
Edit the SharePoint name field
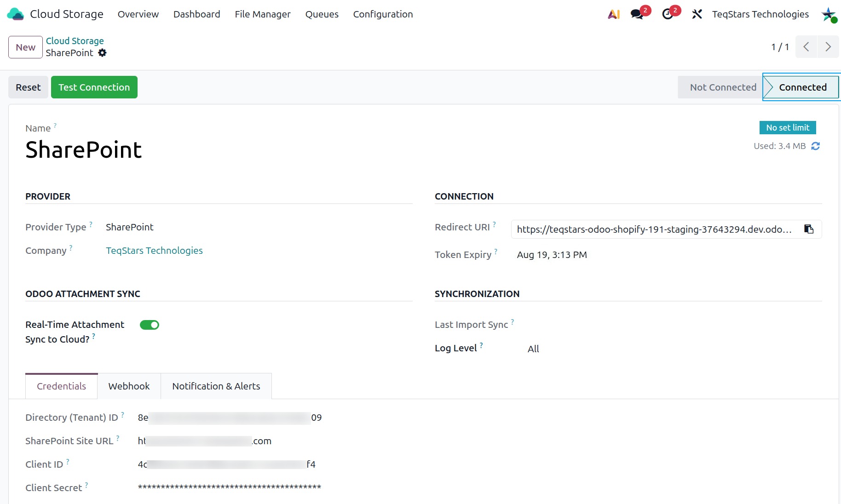click(x=83, y=150)
